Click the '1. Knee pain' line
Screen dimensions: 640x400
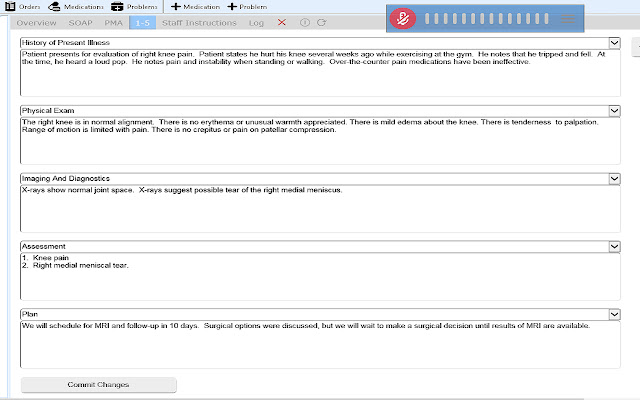45,258
